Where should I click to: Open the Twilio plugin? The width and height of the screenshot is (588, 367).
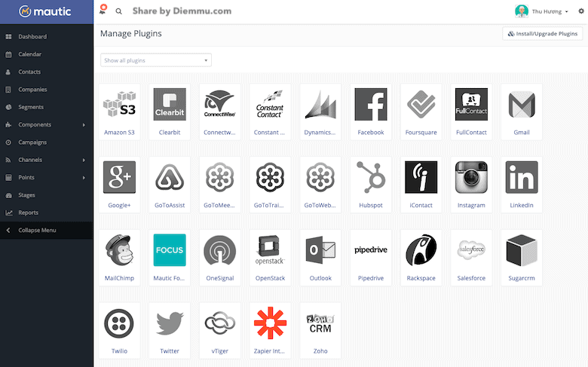pyautogui.click(x=119, y=331)
